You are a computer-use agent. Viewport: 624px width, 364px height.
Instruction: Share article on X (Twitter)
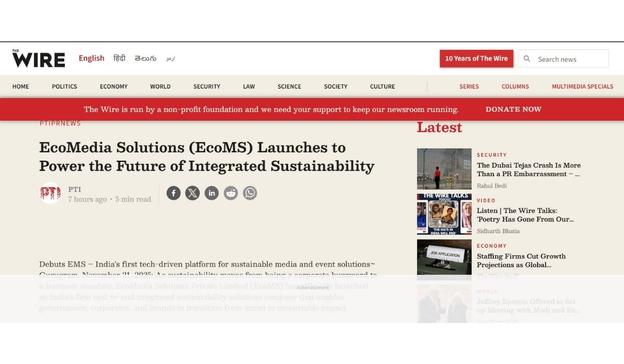(192, 193)
